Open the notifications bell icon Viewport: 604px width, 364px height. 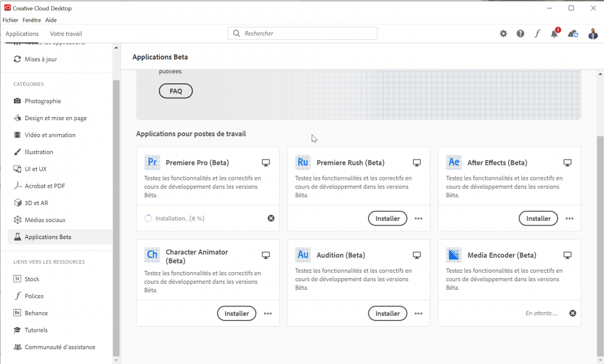(x=554, y=34)
